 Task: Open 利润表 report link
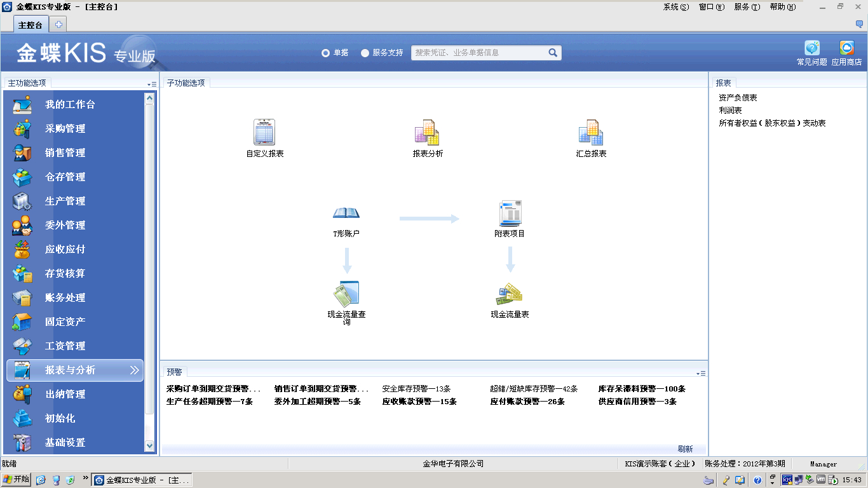pos(730,111)
